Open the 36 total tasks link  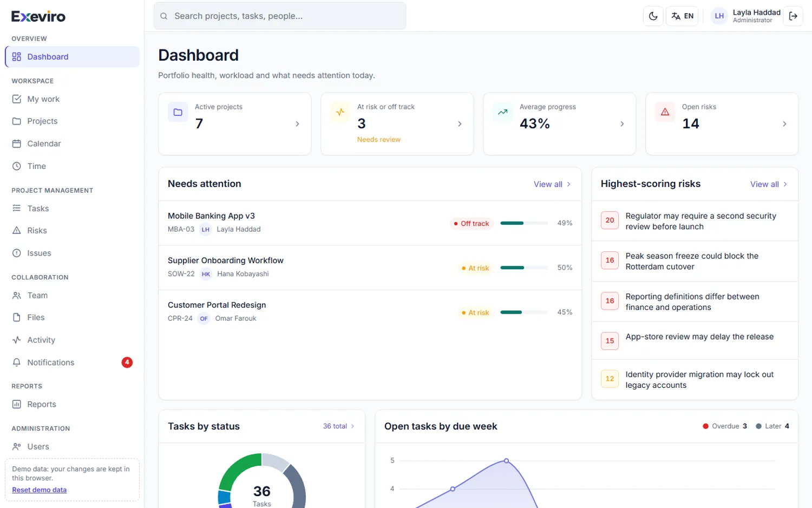tap(339, 426)
